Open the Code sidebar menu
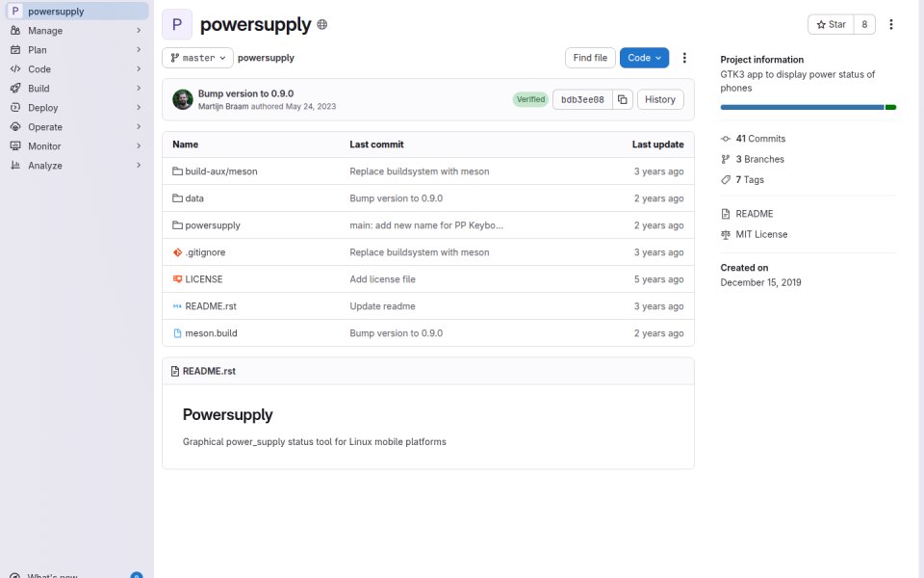Screen dimensions: 924x578 tap(77, 69)
